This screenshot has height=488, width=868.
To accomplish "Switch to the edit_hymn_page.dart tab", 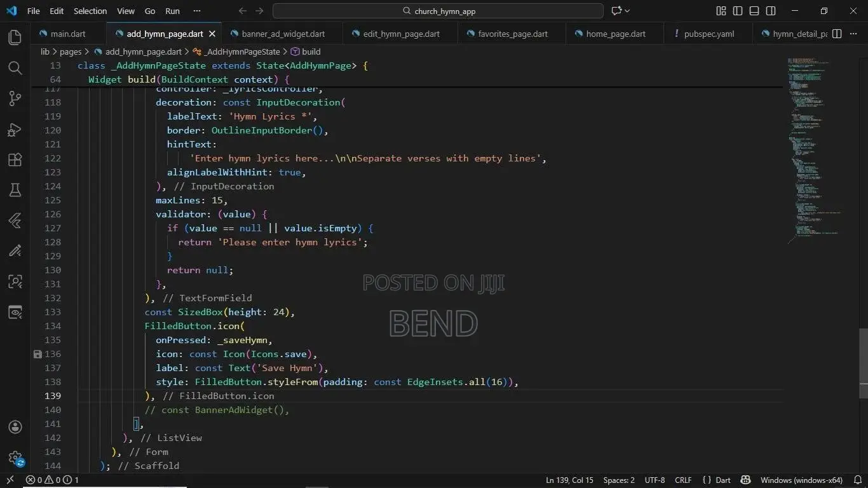I will click(401, 34).
